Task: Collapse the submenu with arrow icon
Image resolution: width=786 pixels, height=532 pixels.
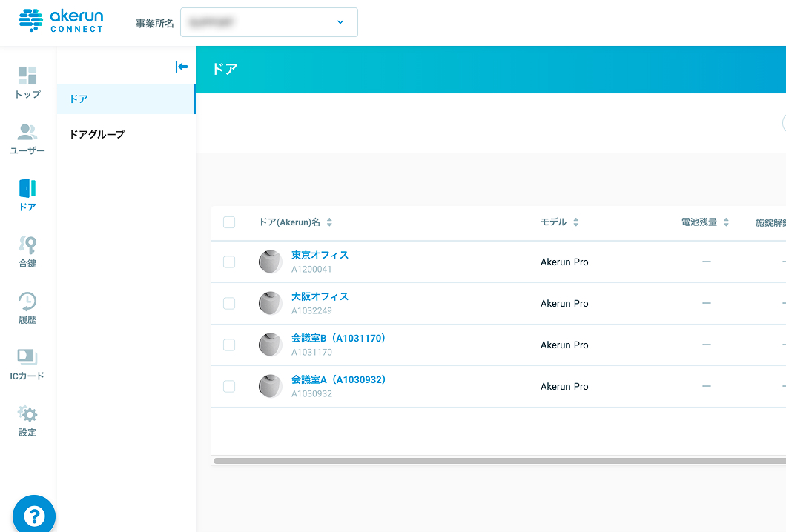Action: coord(182,67)
